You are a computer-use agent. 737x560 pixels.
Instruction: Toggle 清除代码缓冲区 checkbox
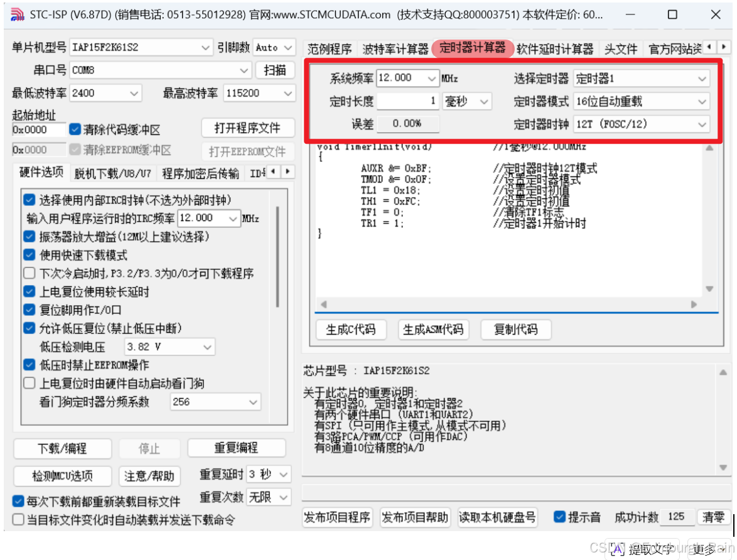click(x=75, y=129)
